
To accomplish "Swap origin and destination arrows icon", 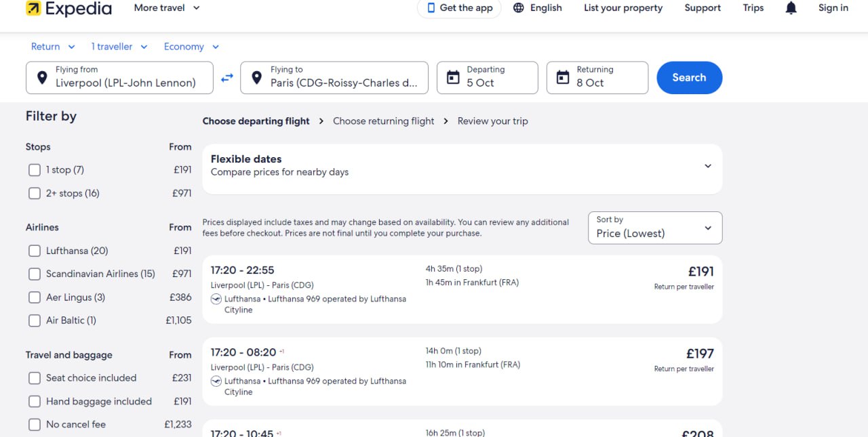I will click(227, 78).
